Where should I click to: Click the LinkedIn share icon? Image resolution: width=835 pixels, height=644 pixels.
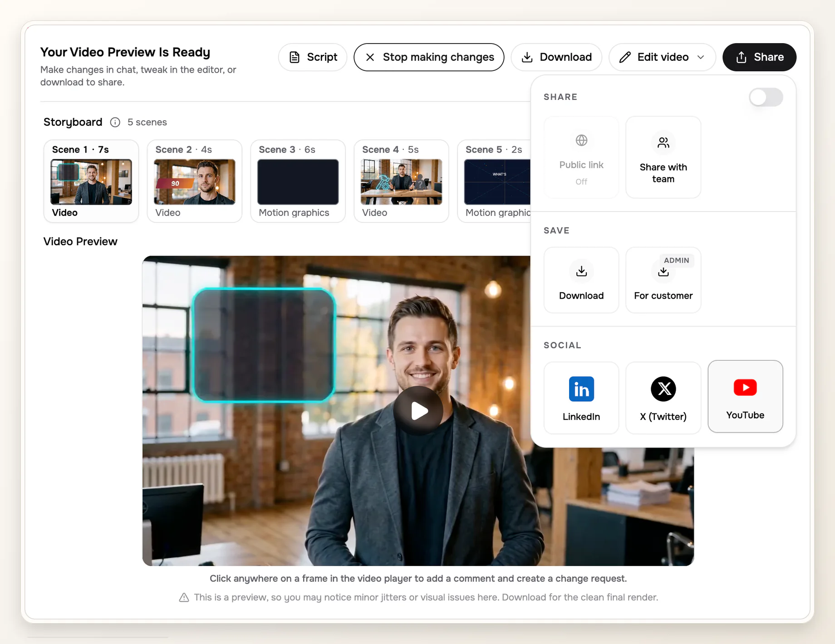click(x=581, y=389)
